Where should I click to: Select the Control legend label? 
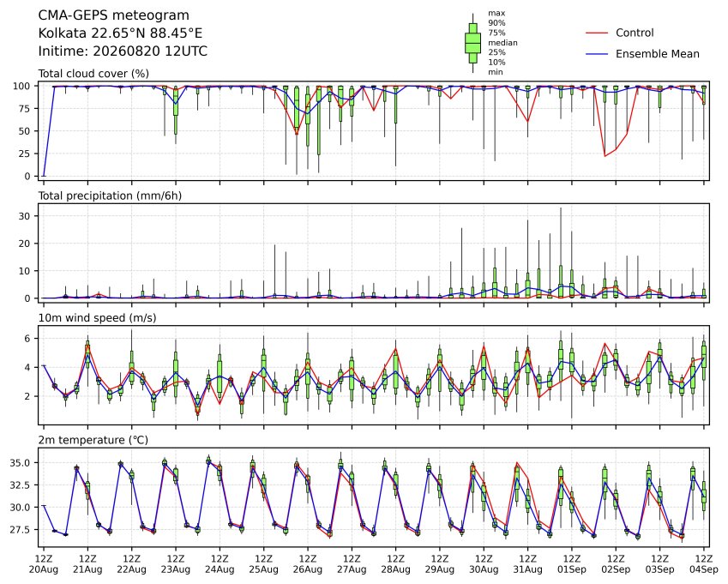coord(635,33)
